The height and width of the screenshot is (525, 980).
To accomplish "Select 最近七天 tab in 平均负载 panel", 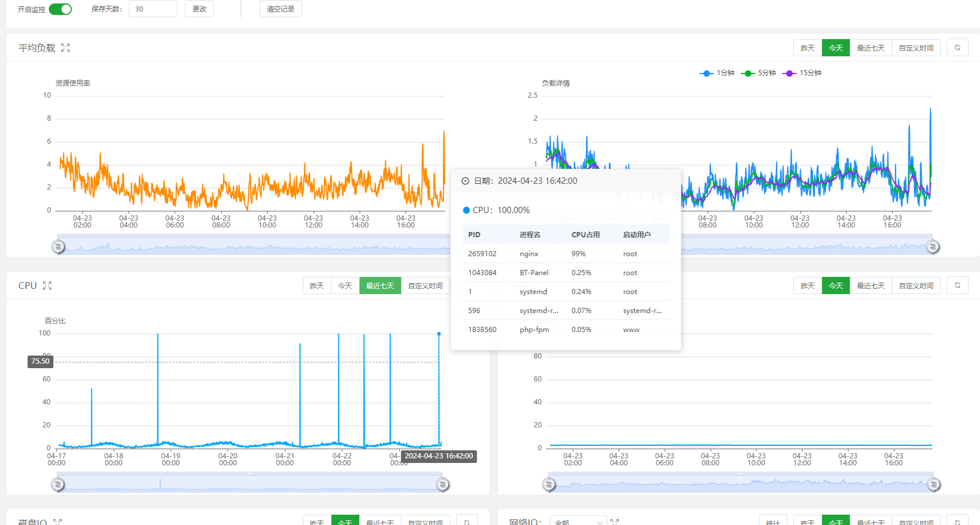I will coord(871,48).
